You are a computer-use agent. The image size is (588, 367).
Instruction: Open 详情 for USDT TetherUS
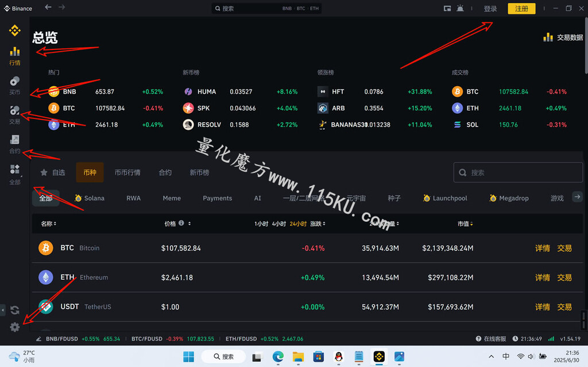542,307
